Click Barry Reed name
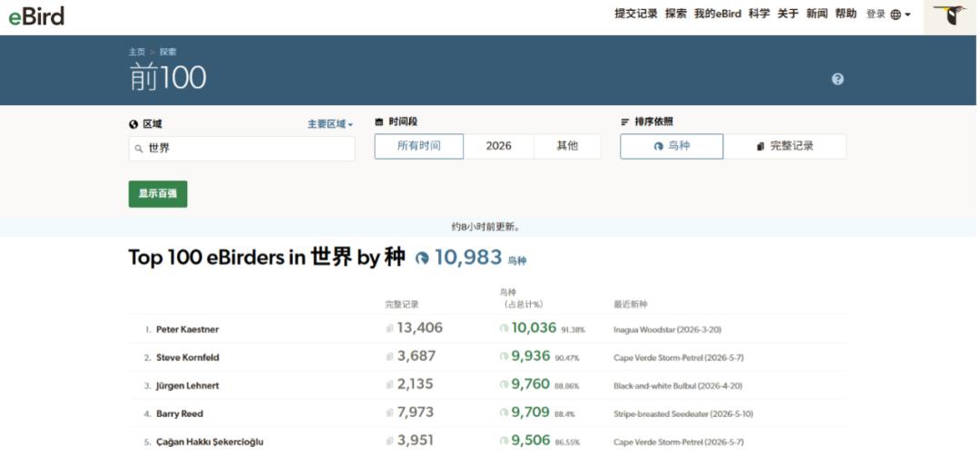This screenshot has height=457, width=980. 180,413
